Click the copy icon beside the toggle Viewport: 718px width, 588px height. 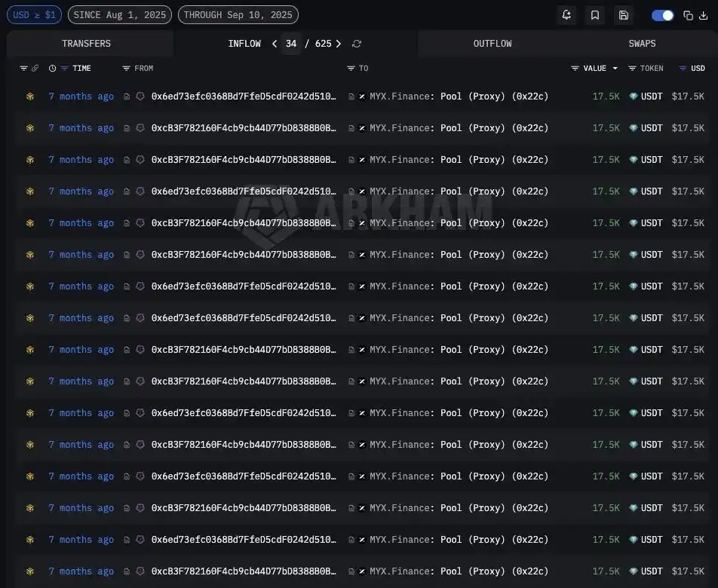[x=688, y=15]
